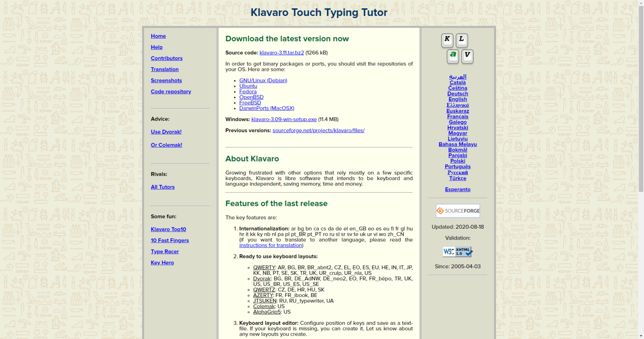The width and height of the screenshot is (644, 339).
Task: Open the GNU/Linux (Debian) repository link
Action: [263, 80]
